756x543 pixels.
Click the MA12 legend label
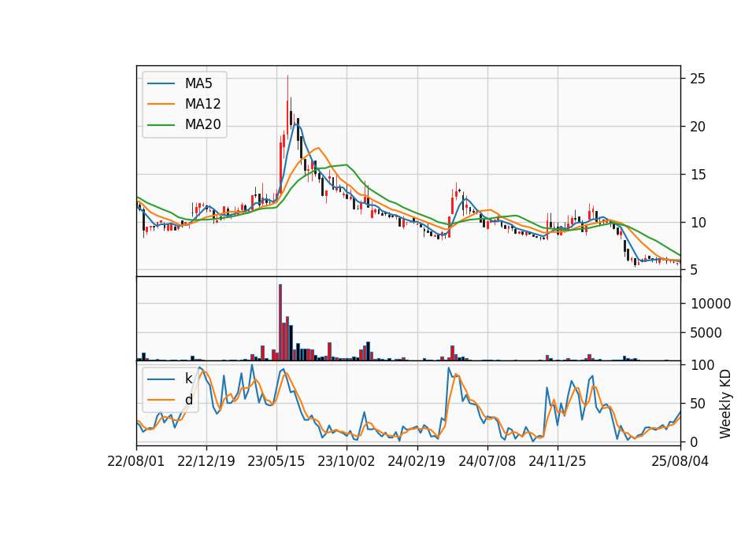click(x=202, y=104)
